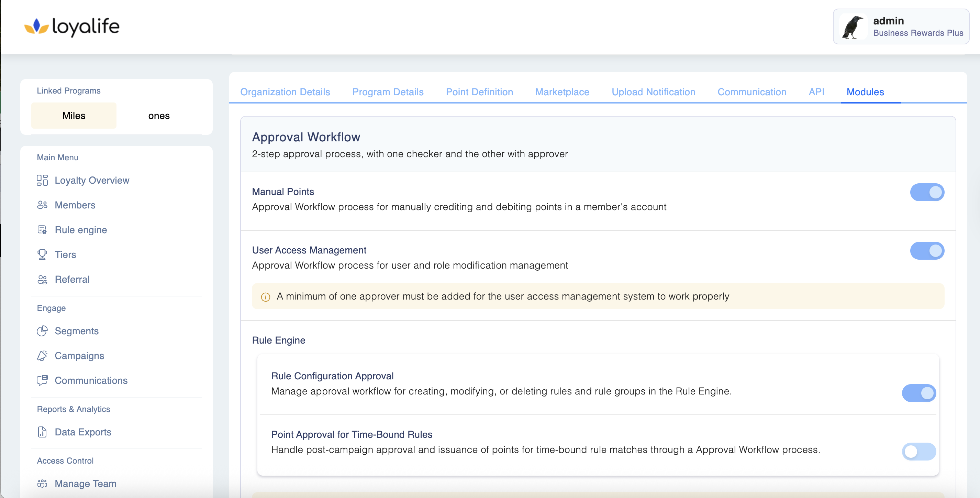This screenshot has height=498, width=980.
Task: Open the Marketplace tab
Action: tap(562, 92)
